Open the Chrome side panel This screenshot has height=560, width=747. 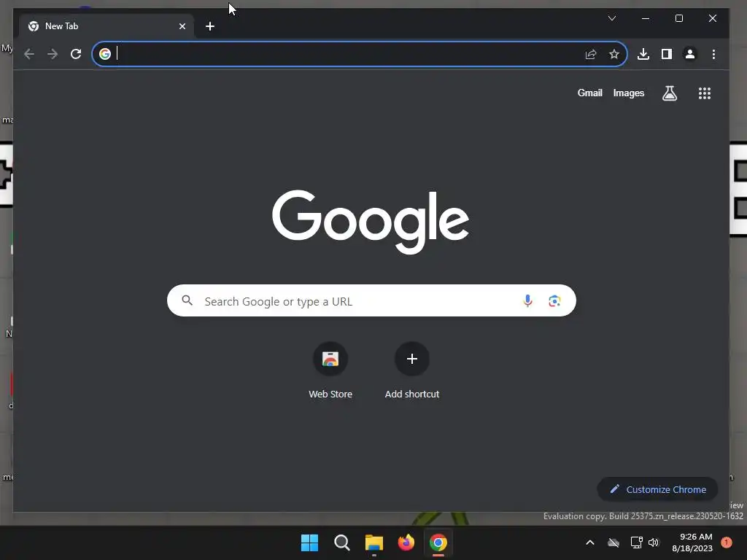[x=667, y=54]
